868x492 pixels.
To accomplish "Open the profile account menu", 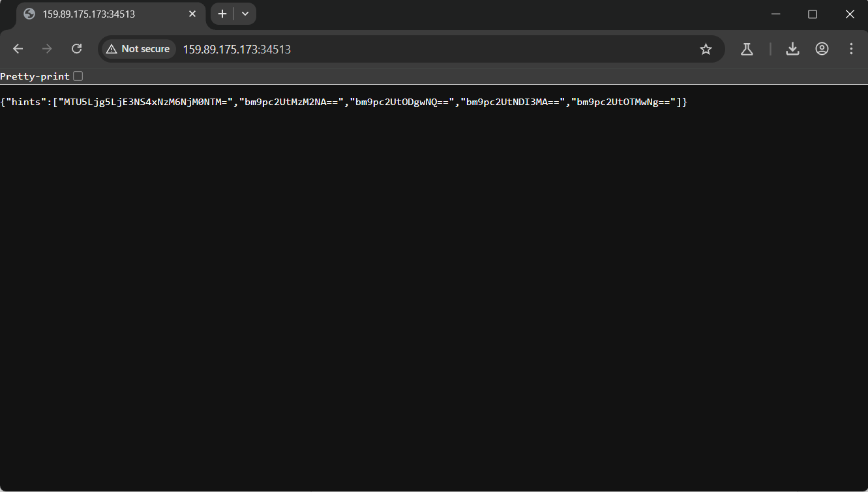I will [822, 49].
